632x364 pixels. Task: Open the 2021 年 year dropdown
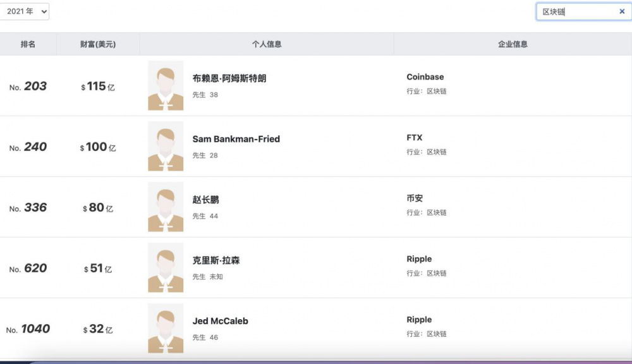click(24, 11)
